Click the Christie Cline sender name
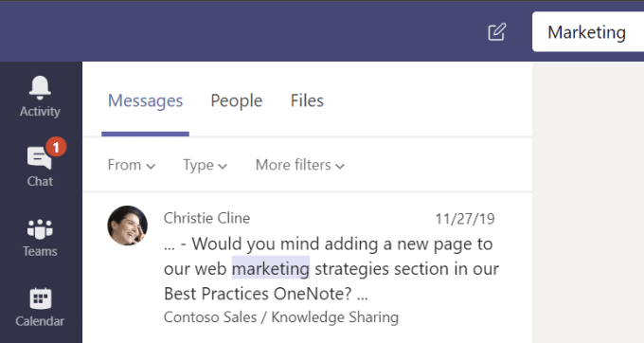644x343 pixels. point(206,218)
